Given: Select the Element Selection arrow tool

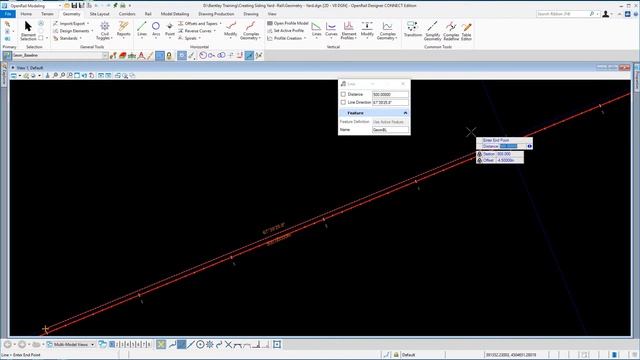Looking at the screenshot, I should click(28, 31).
